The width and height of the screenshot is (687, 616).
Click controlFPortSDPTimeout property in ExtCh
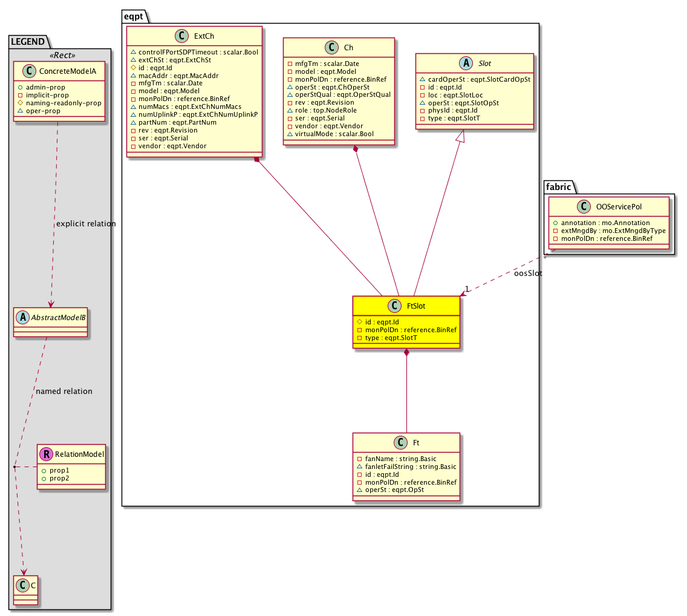[194, 53]
